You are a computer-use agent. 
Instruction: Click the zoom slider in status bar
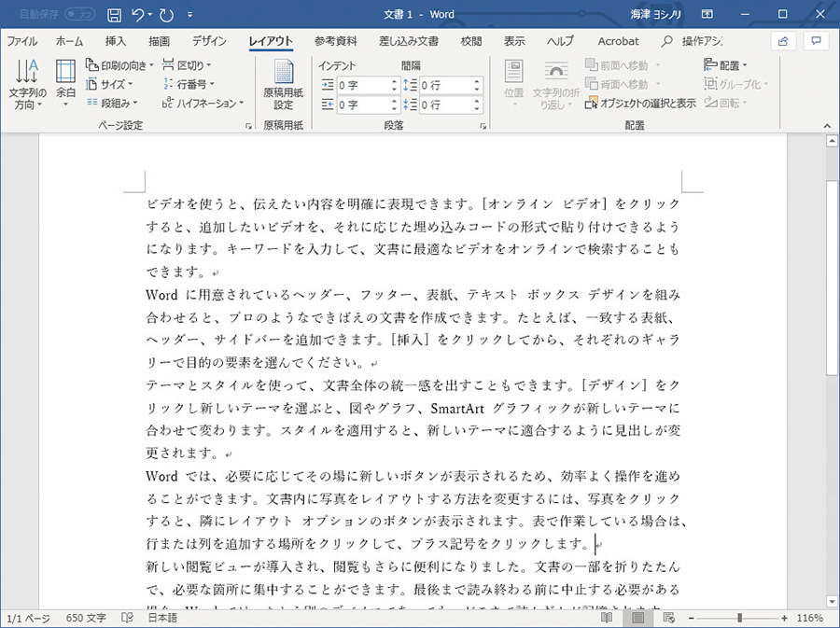point(740,618)
